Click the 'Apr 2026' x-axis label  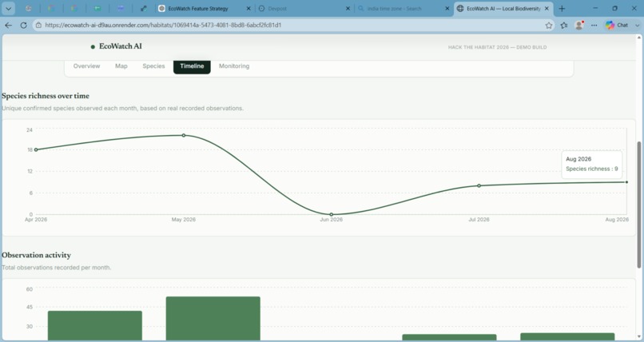pos(36,220)
